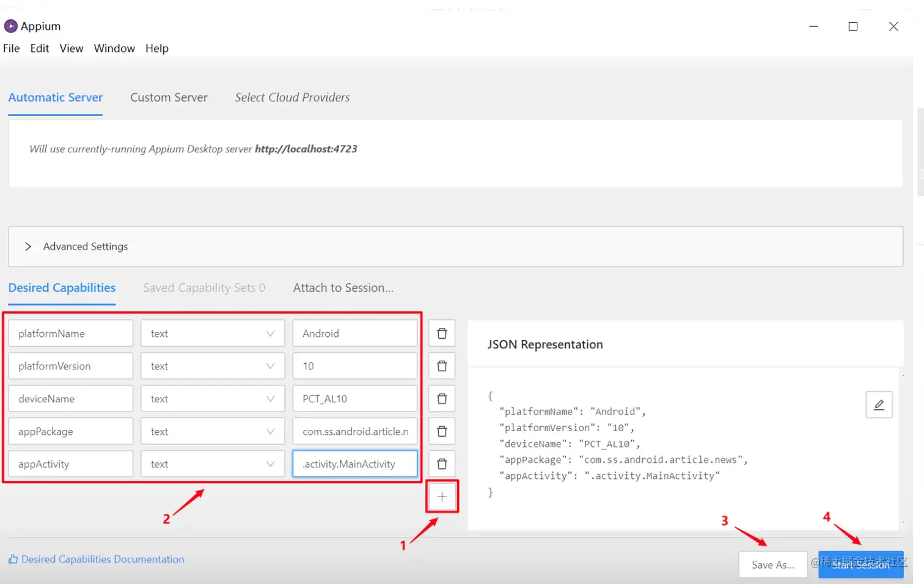Open the Edit menu
Viewport: 924px width, 584px height.
click(x=40, y=48)
